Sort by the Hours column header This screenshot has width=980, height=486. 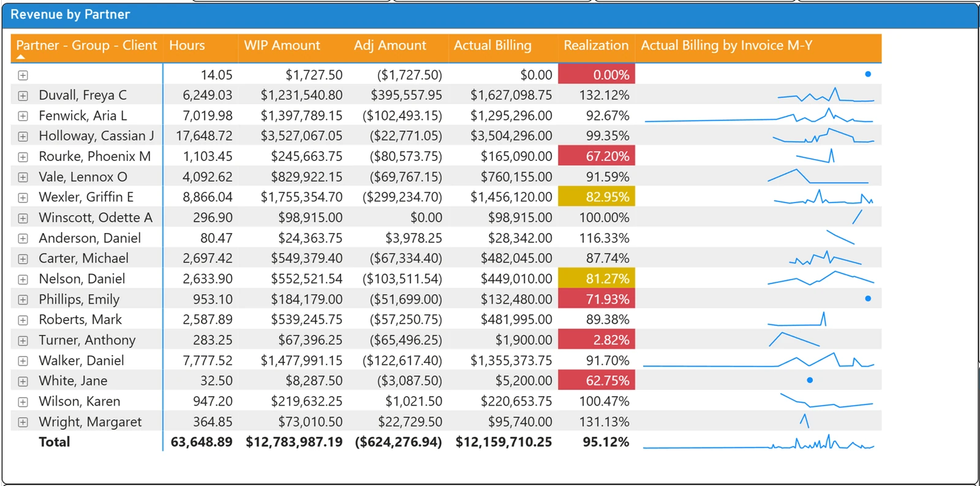[187, 45]
